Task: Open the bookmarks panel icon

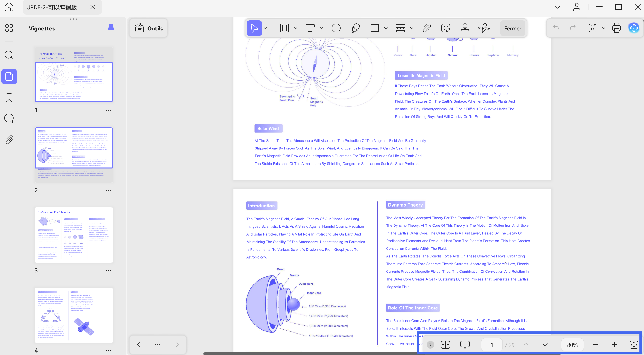Action: point(9,97)
